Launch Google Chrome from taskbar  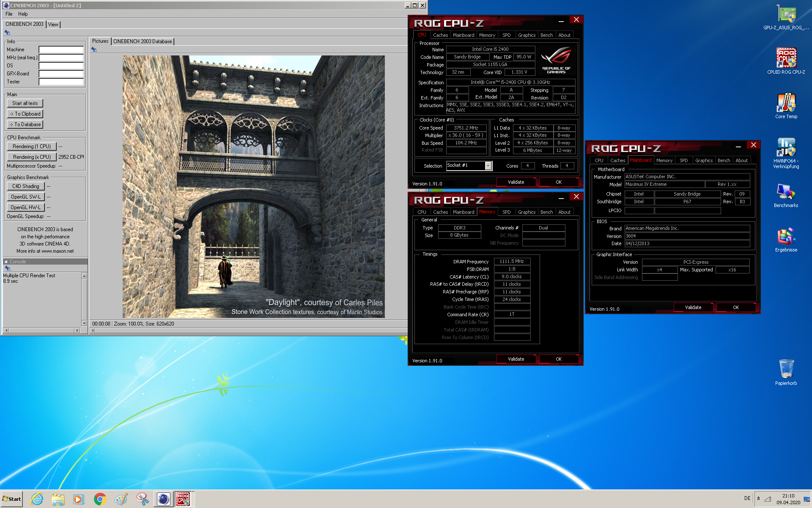tap(100, 499)
